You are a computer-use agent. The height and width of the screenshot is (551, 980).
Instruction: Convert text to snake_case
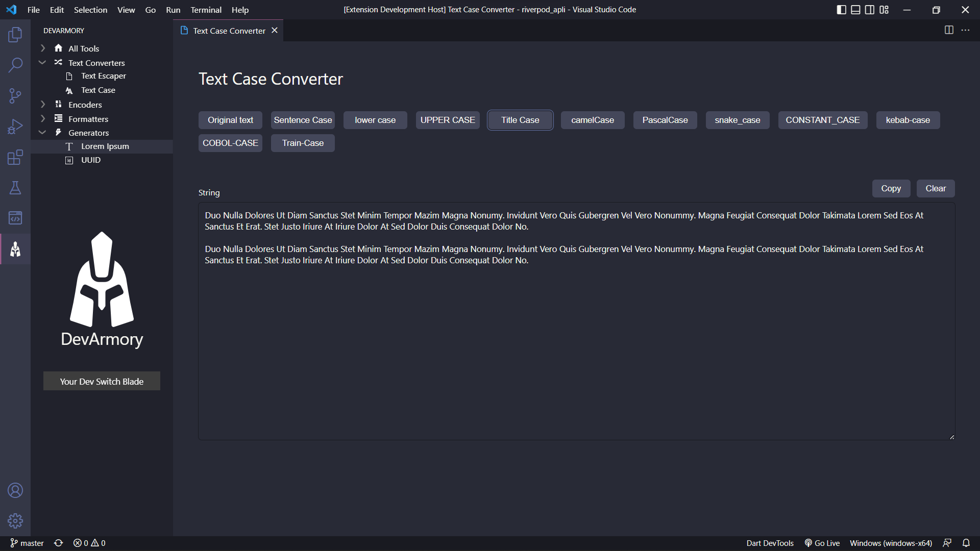[738, 120]
